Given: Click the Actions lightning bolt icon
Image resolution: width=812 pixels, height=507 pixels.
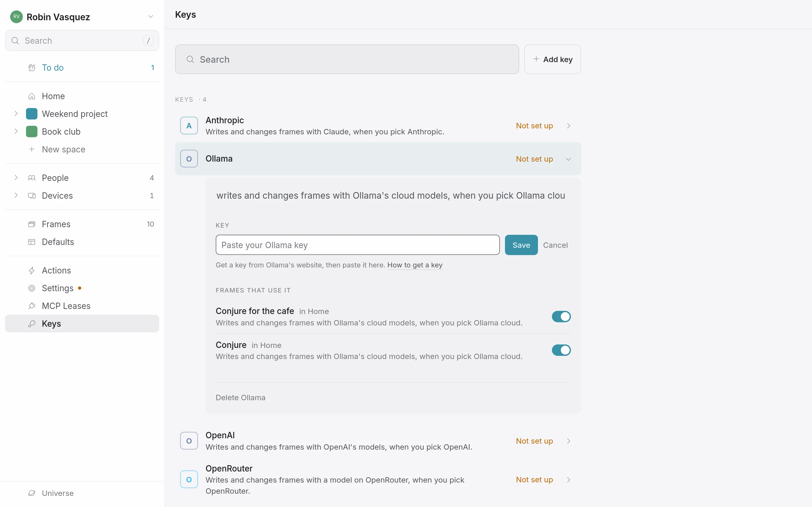Looking at the screenshot, I should tap(31, 270).
